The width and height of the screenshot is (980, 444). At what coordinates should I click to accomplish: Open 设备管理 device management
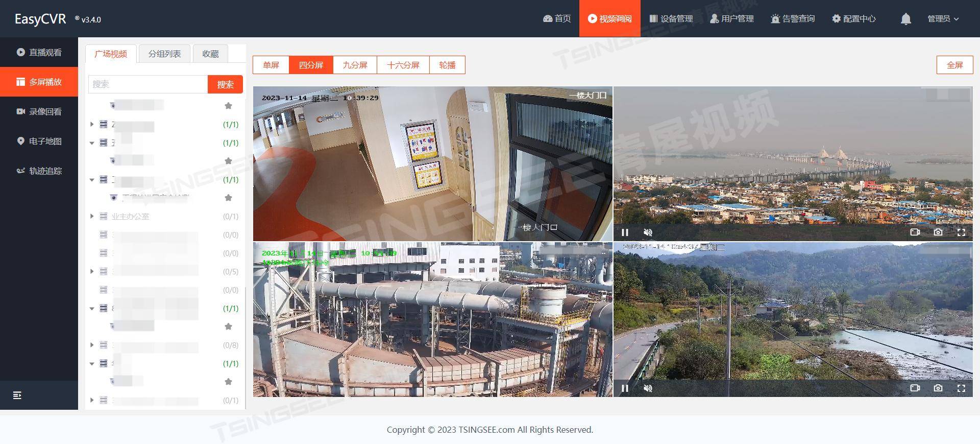point(671,18)
